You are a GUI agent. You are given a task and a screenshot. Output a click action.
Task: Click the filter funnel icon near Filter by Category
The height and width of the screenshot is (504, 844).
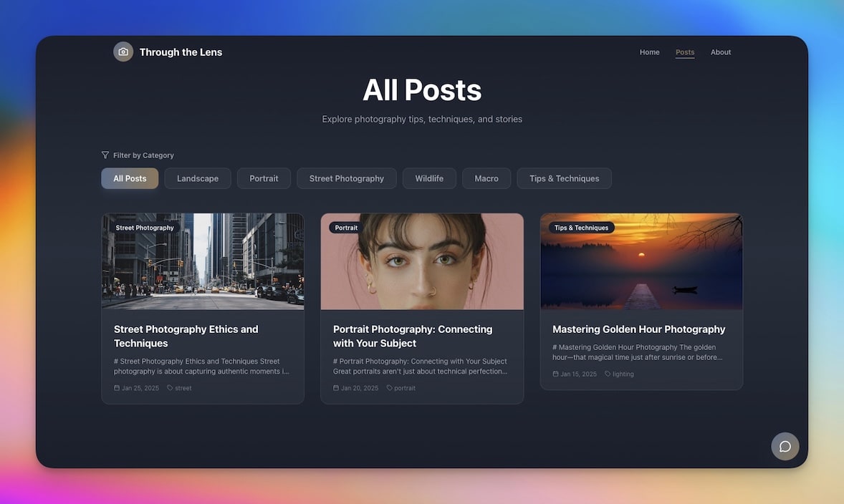tap(105, 155)
